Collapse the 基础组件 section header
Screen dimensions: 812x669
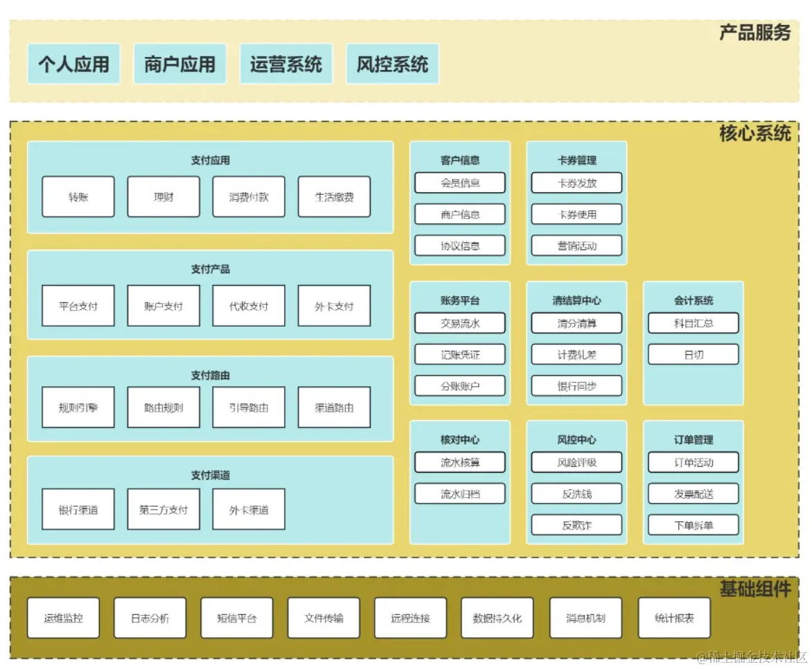coord(755,589)
